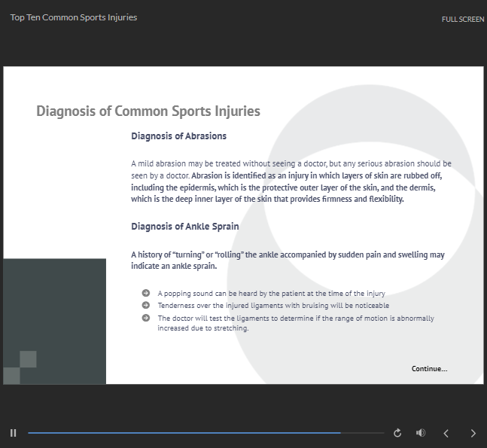Advance to next slide arrow
Screen dimensions: 487x448
(x=473, y=433)
